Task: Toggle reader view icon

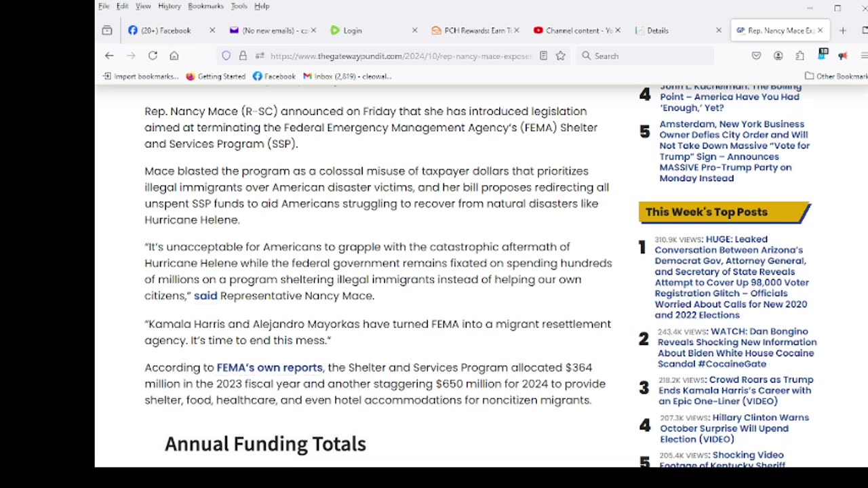Action: [543, 56]
